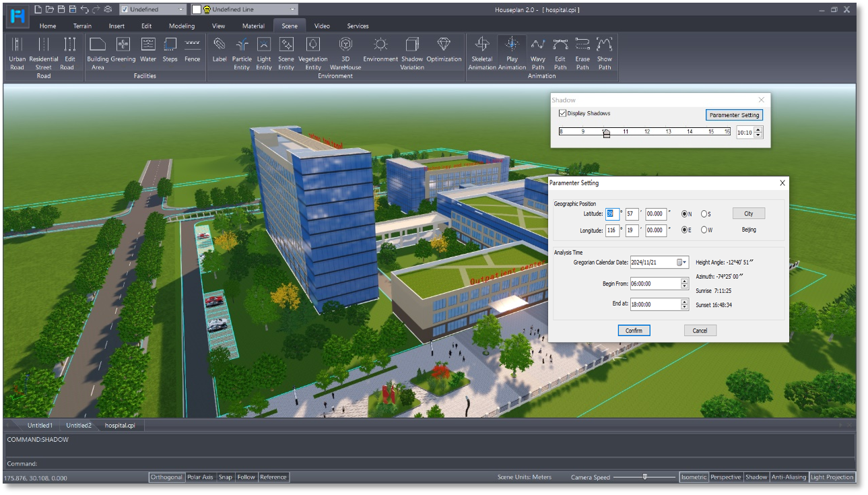Uncheck the Display Shadows checkbox
Screen dimensions: 868x495
pyautogui.click(x=563, y=114)
